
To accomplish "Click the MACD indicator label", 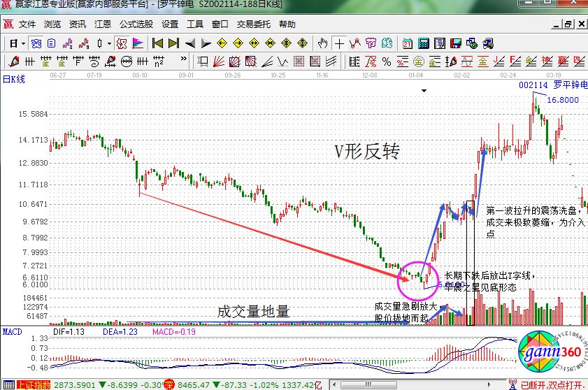I will [x=11, y=330].
